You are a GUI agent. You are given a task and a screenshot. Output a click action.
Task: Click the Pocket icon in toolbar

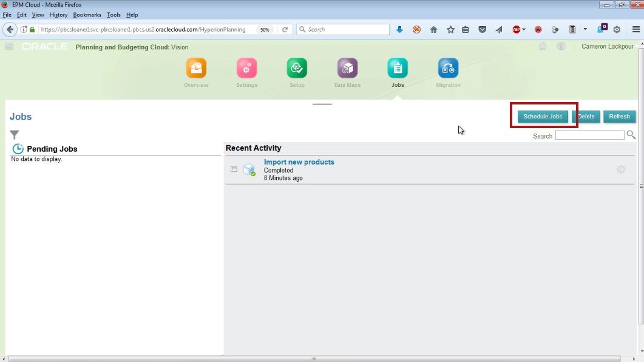[483, 30]
